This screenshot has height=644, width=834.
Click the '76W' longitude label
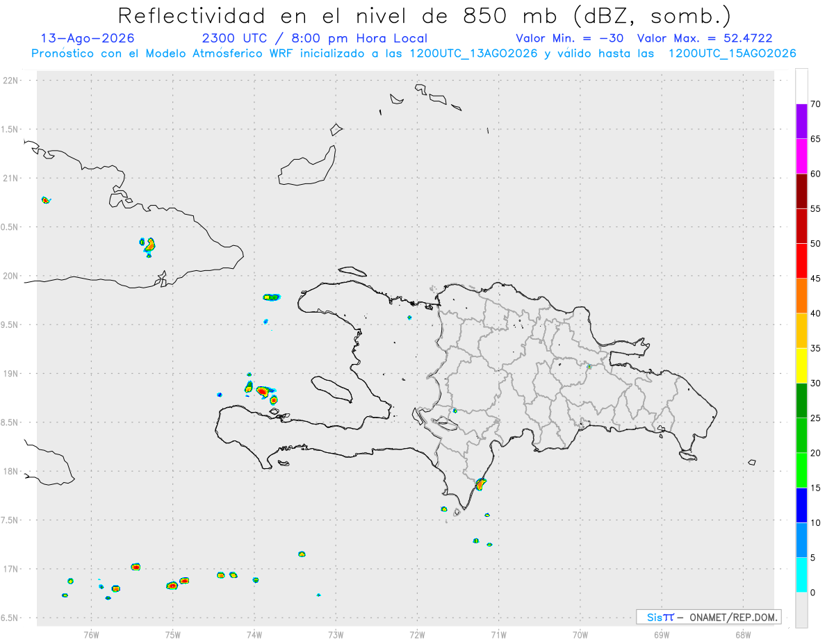pos(91,634)
